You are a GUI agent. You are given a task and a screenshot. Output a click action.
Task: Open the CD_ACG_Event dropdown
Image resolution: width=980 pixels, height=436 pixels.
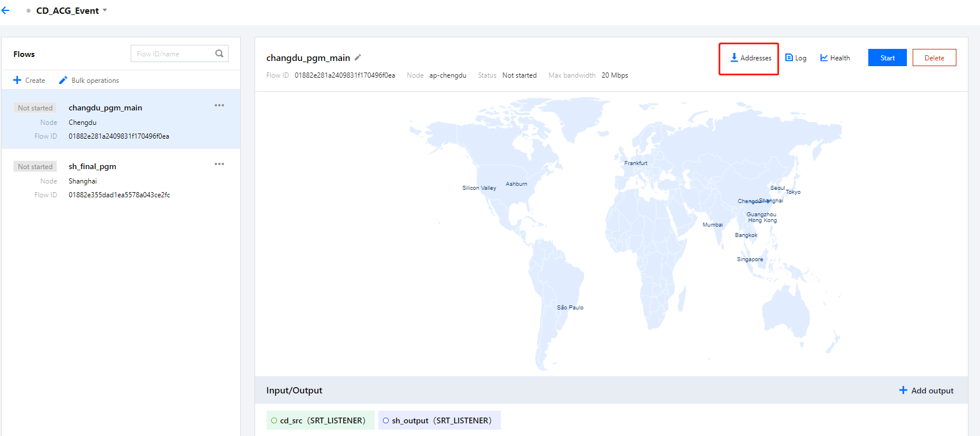(105, 10)
